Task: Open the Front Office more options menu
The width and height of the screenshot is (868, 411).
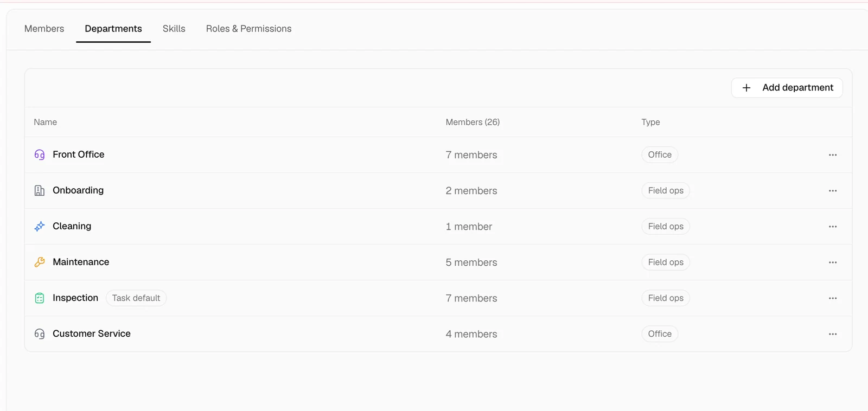Action: (833, 155)
